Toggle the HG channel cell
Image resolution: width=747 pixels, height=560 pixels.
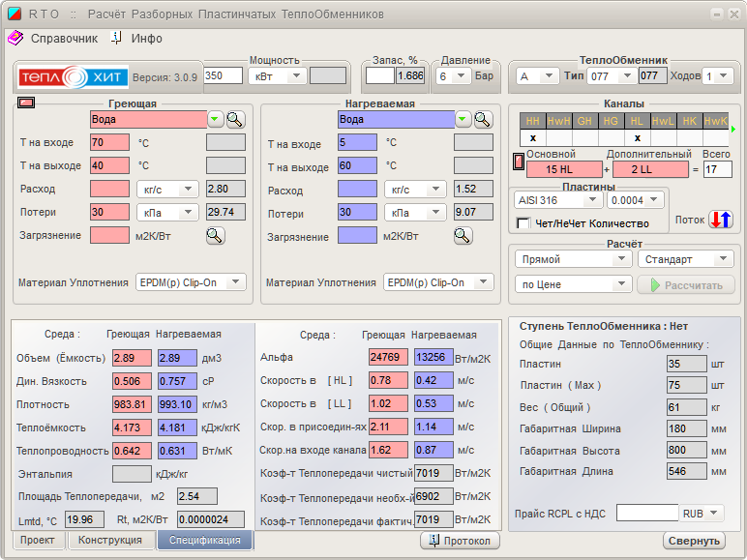click(x=612, y=137)
